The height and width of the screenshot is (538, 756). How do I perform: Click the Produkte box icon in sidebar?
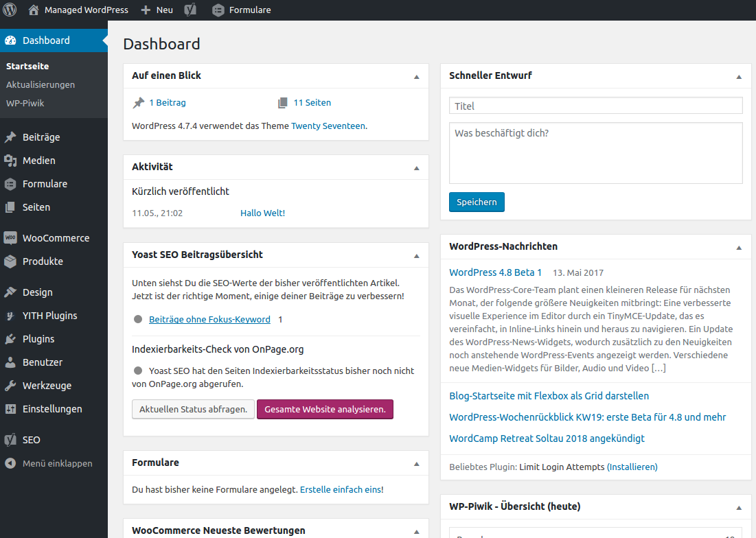[10, 261]
